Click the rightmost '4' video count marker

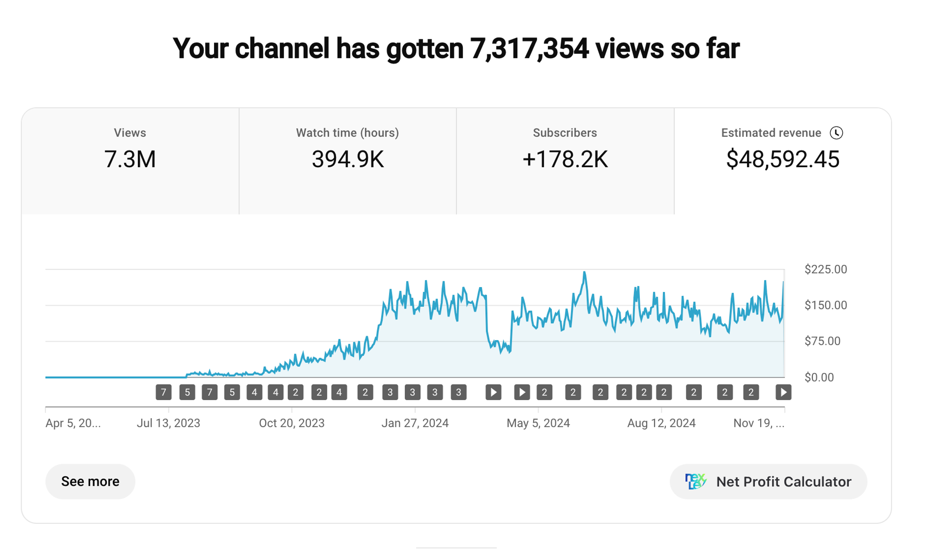[339, 392]
